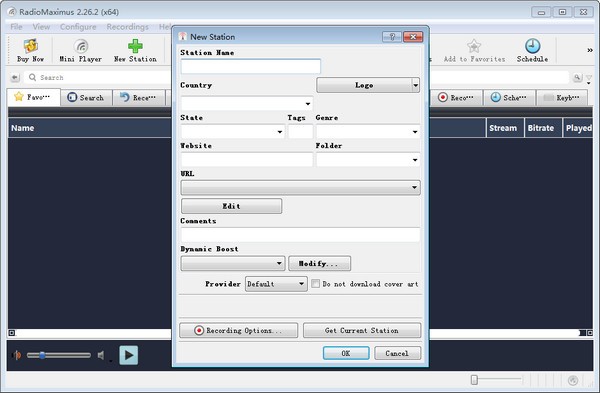Click the Station Name input field

click(251, 67)
